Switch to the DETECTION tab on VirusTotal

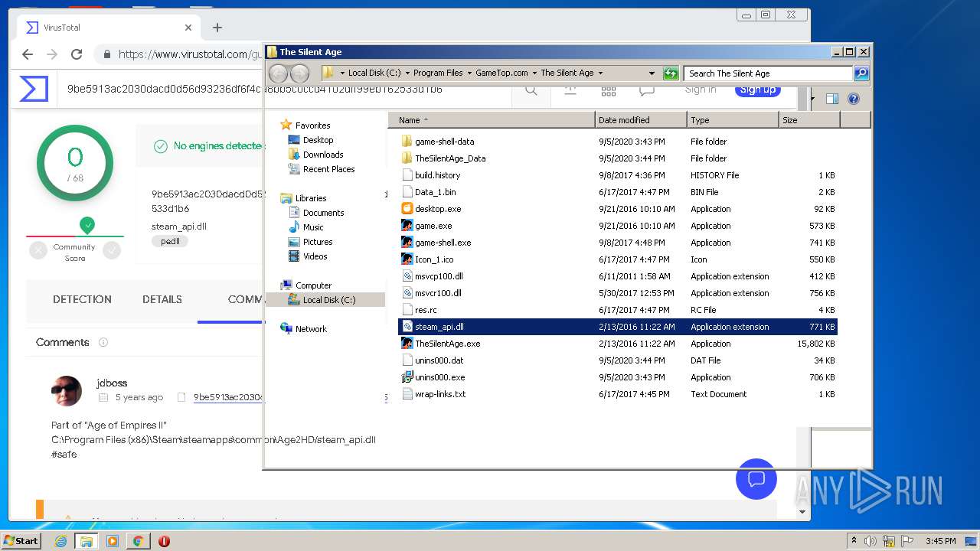[x=82, y=299]
